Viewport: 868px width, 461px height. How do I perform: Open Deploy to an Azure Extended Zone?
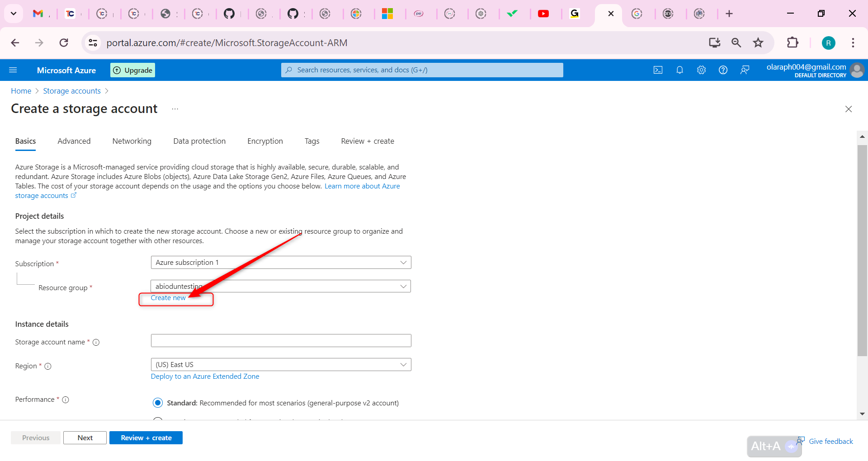[x=205, y=376]
